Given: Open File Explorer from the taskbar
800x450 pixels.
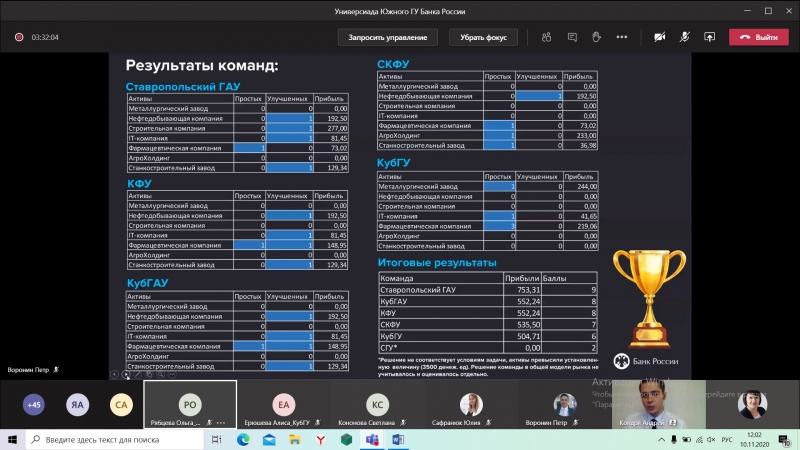Looking at the screenshot, I should (x=295, y=439).
